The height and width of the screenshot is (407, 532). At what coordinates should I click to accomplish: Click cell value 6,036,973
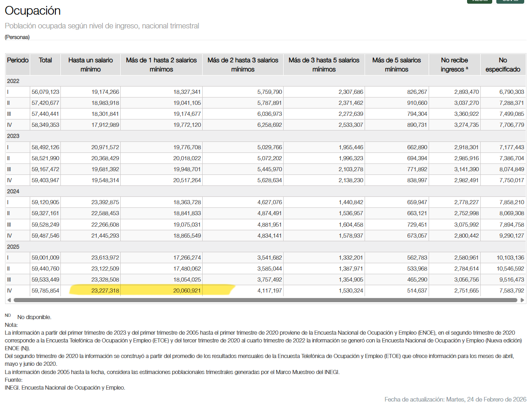(x=269, y=114)
